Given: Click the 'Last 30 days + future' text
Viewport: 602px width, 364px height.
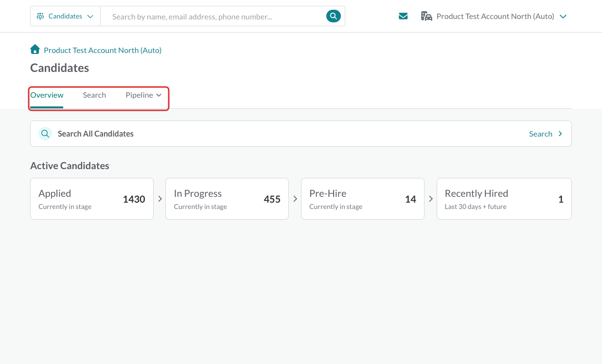Looking at the screenshot, I should 476,207.
